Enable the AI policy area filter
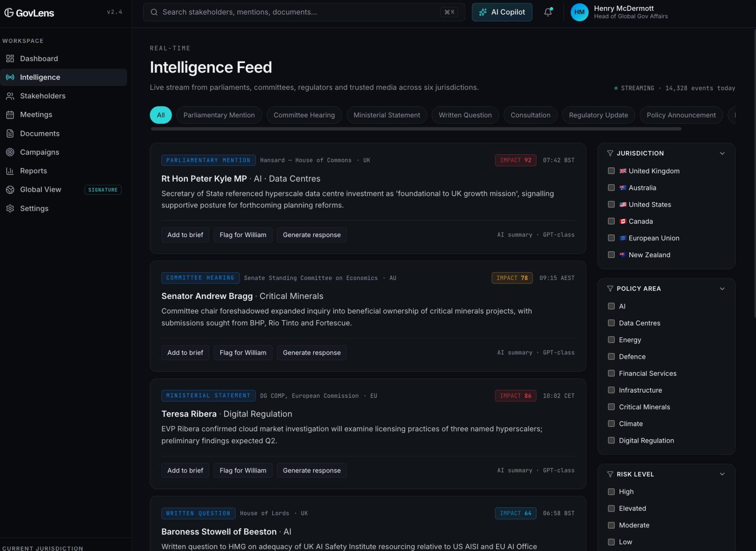Image resolution: width=756 pixels, height=551 pixels. coord(611,306)
